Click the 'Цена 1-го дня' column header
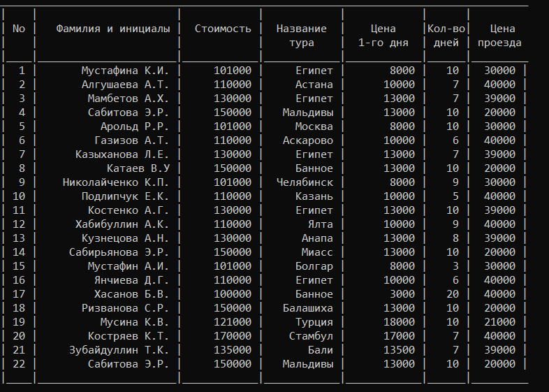The height and width of the screenshot is (392, 549). click(x=383, y=36)
